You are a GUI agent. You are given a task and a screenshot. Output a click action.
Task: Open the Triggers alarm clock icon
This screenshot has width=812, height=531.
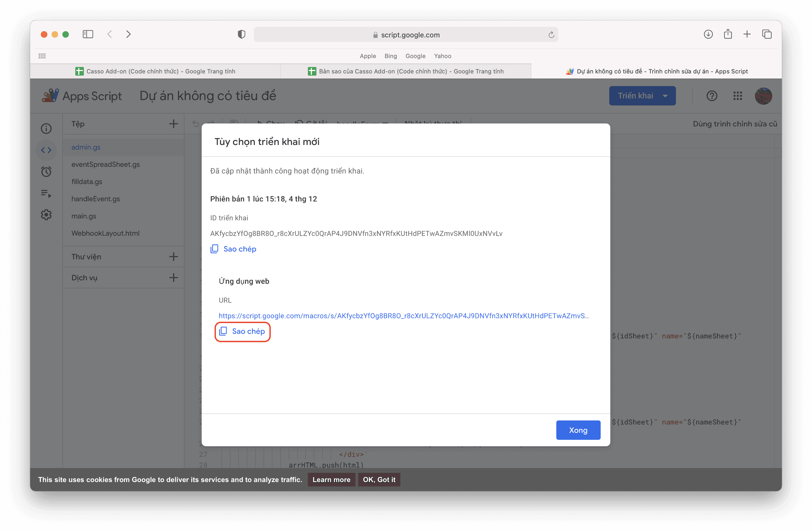tap(46, 172)
